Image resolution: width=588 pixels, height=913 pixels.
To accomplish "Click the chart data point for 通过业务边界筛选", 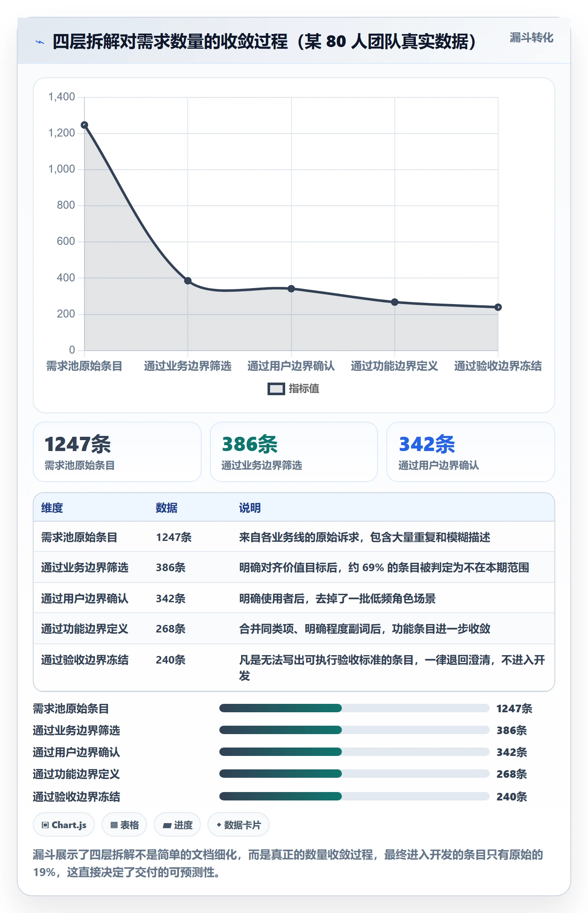I will (x=188, y=281).
